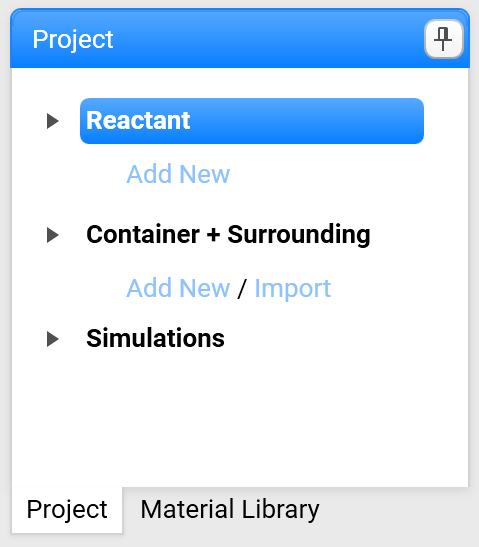
Task: Select the highlighted Reactant item
Action: (x=252, y=121)
